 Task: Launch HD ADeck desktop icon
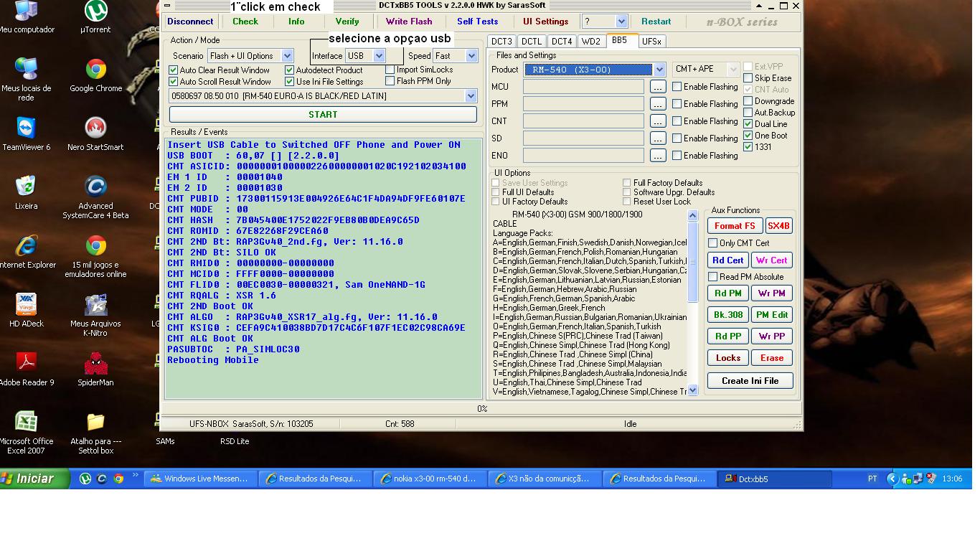point(27,310)
